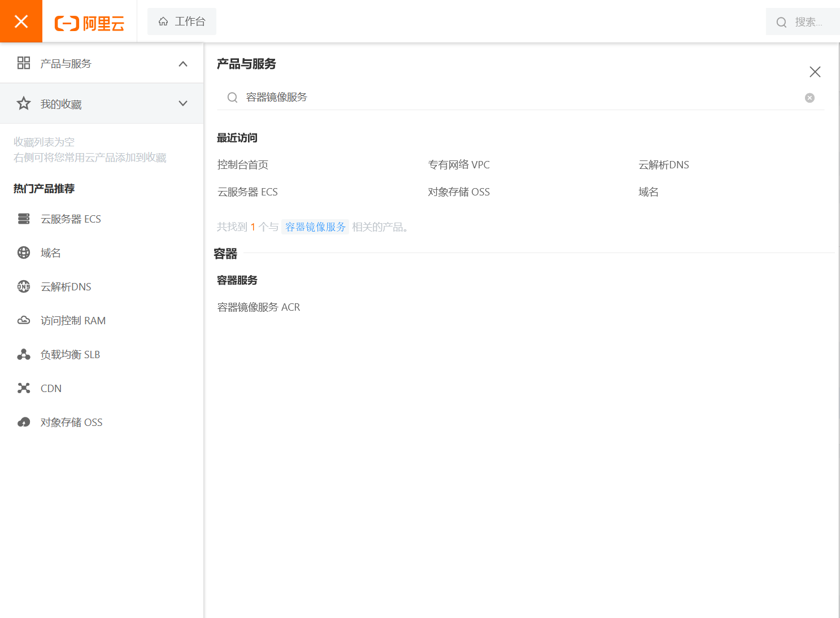Select 我的收藏 in the sidebar
This screenshot has height=618, width=840.
point(102,104)
